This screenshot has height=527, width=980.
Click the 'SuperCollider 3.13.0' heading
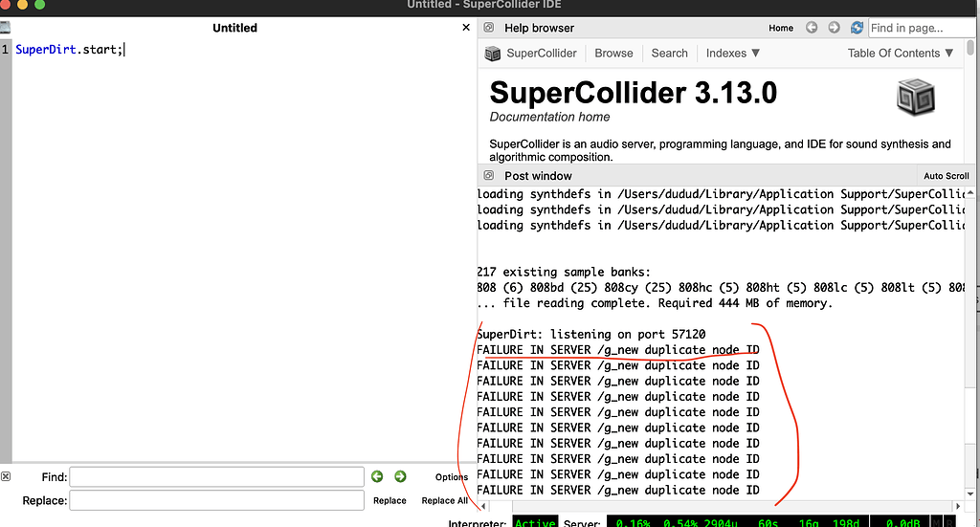[x=634, y=93]
